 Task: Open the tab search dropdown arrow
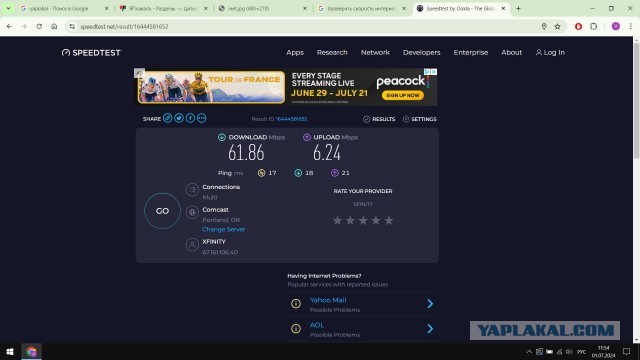pos(8,8)
